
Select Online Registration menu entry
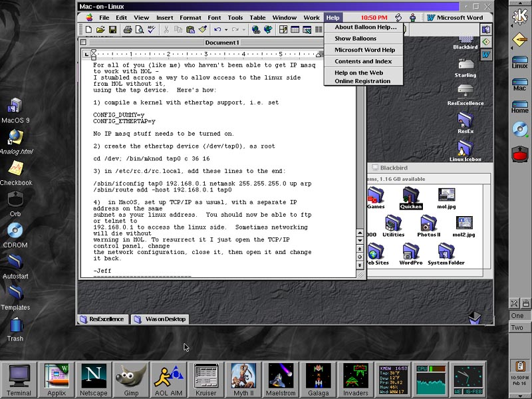364,81
